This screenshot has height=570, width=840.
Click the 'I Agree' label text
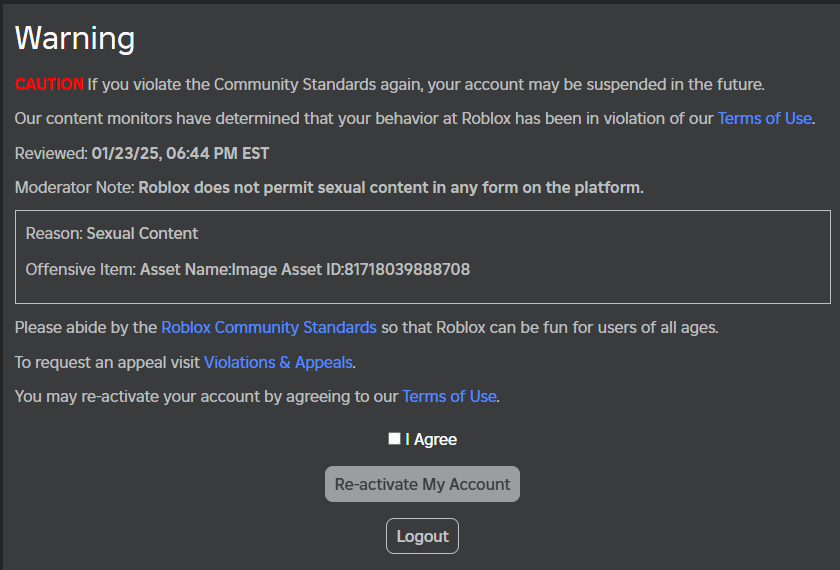431,439
